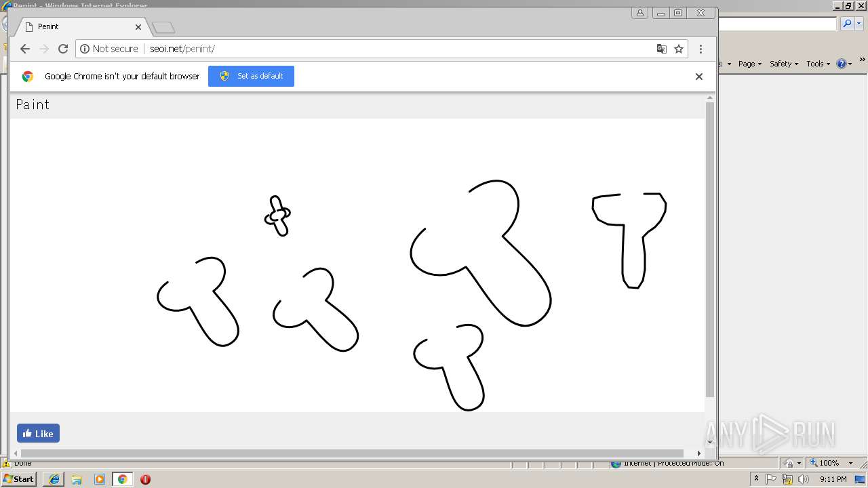Open a new Chrome tab

(x=163, y=28)
